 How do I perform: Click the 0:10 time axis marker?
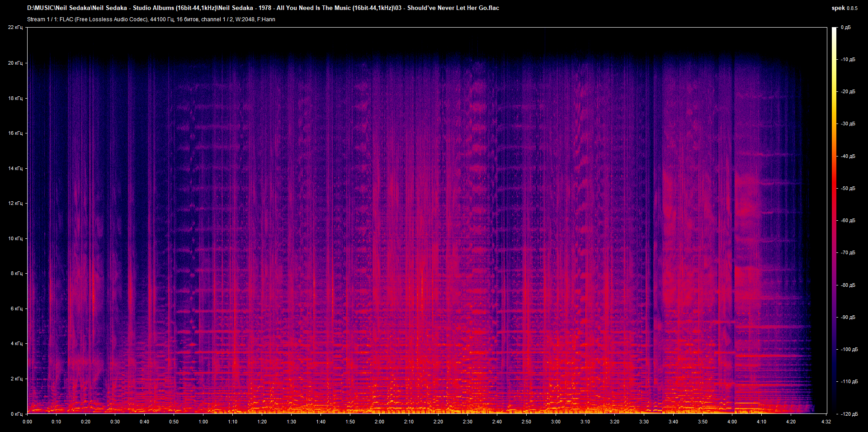coord(56,422)
